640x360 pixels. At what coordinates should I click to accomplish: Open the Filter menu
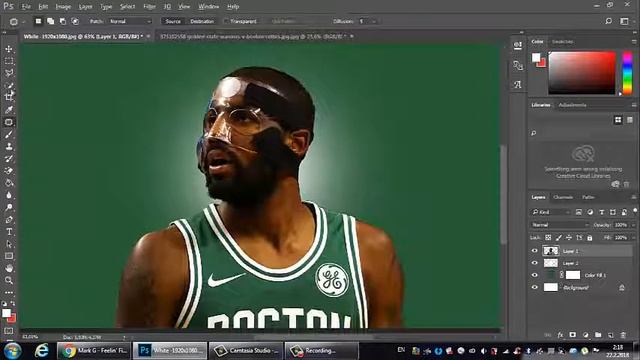(149, 7)
